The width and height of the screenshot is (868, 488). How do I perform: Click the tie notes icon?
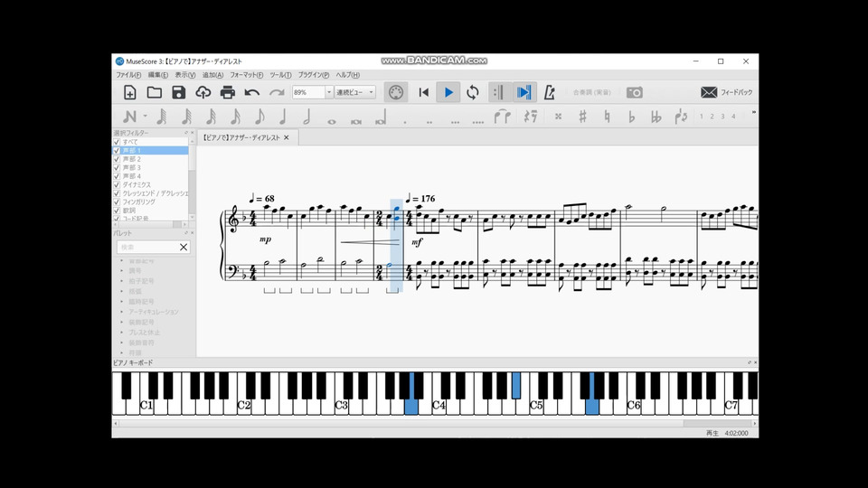click(x=502, y=117)
